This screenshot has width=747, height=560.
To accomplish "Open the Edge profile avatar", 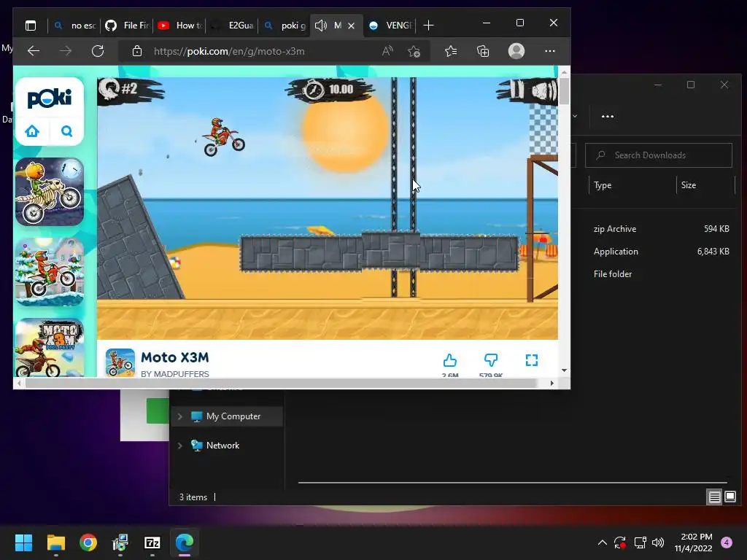I will pyautogui.click(x=516, y=51).
